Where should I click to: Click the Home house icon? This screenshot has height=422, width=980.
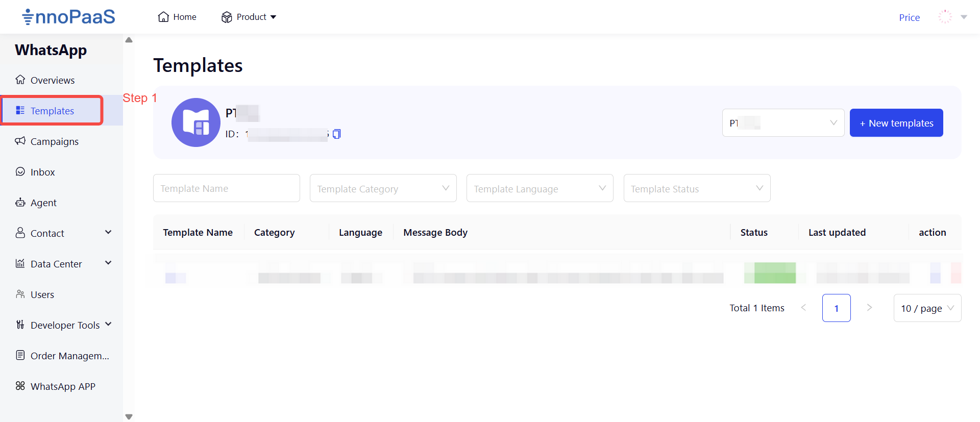pyautogui.click(x=163, y=17)
